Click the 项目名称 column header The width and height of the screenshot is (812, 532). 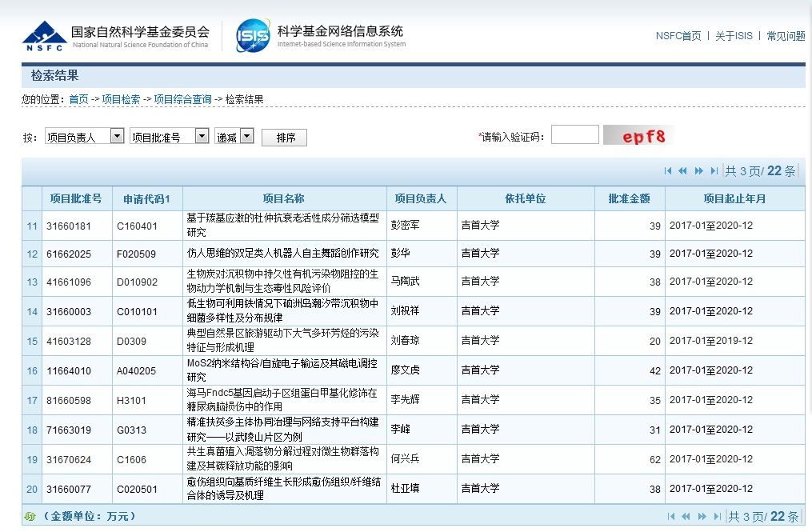tap(284, 198)
